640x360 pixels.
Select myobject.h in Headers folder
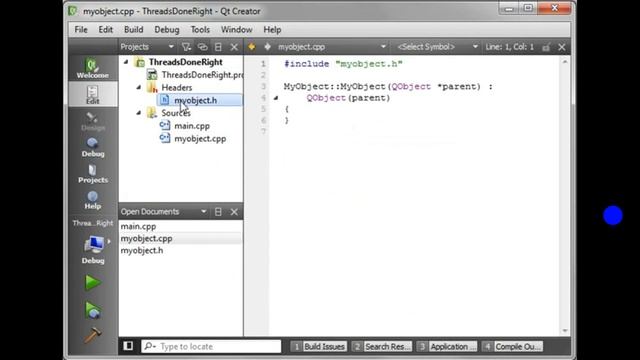coord(195,100)
